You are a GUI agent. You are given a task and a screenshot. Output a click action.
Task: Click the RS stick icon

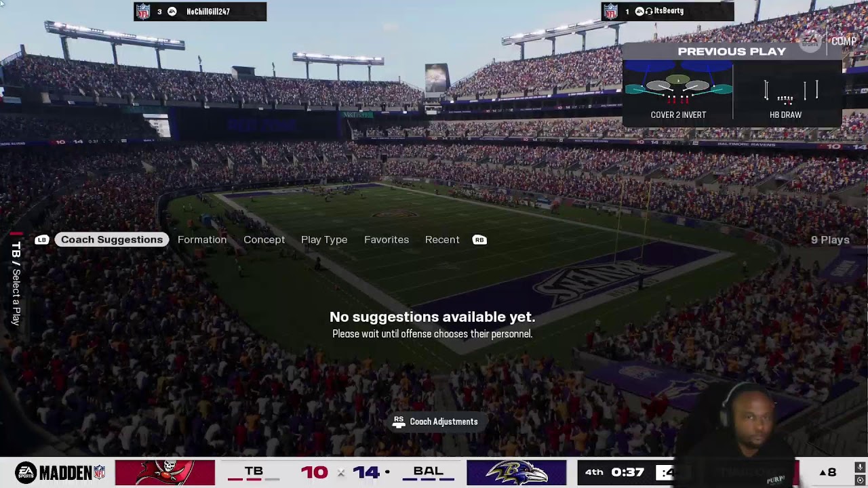(x=399, y=422)
